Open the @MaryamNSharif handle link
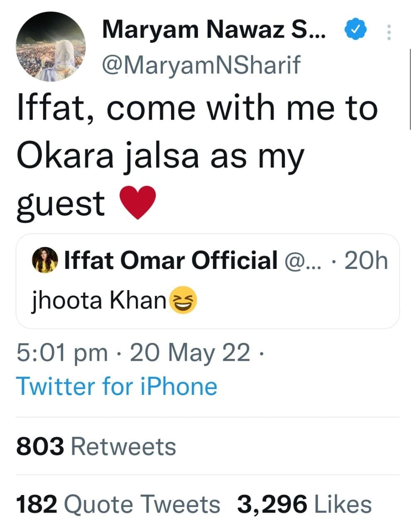The width and height of the screenshot is (411, 532). click(201, 65)
